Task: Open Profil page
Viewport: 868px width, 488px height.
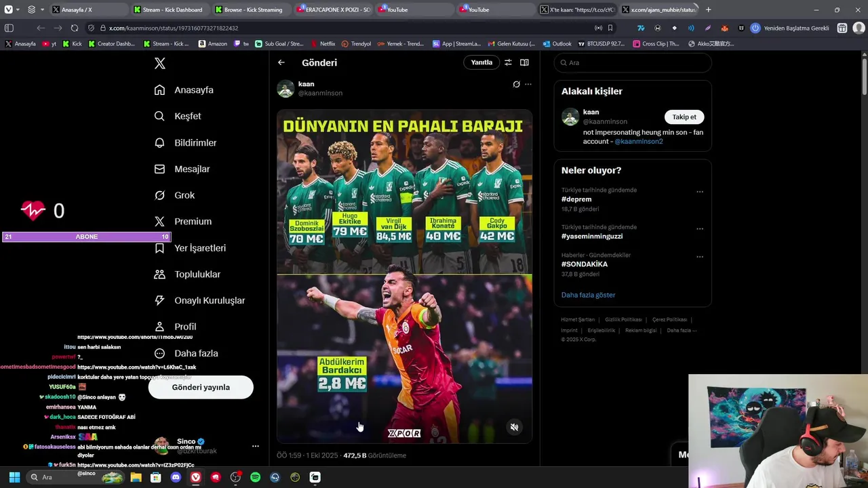Action: [x=175, y=327]
